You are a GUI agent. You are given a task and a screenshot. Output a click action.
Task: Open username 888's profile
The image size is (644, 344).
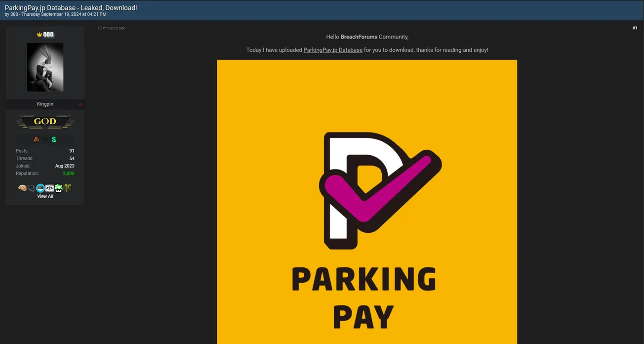(48, 35)
